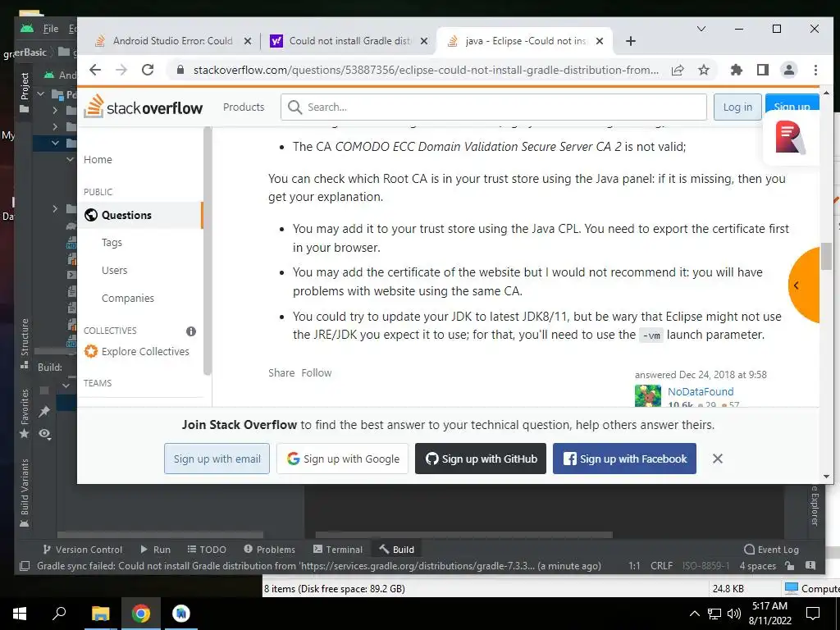Open Favorites side tab
Image resolution: width=840 pixels, height=630 pixels.
[24, 413]
